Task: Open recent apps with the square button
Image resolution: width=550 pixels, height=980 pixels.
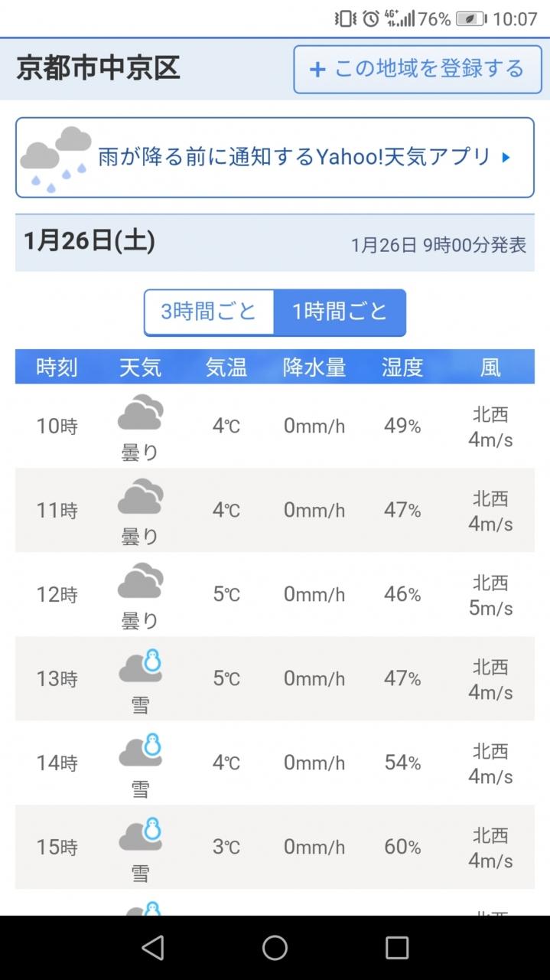Action: pos(397,948)
